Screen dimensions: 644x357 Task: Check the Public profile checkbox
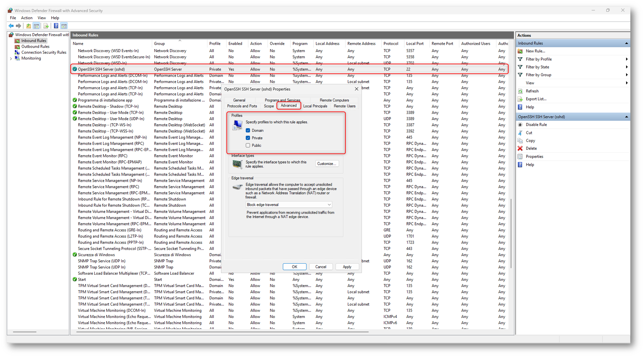248,145
